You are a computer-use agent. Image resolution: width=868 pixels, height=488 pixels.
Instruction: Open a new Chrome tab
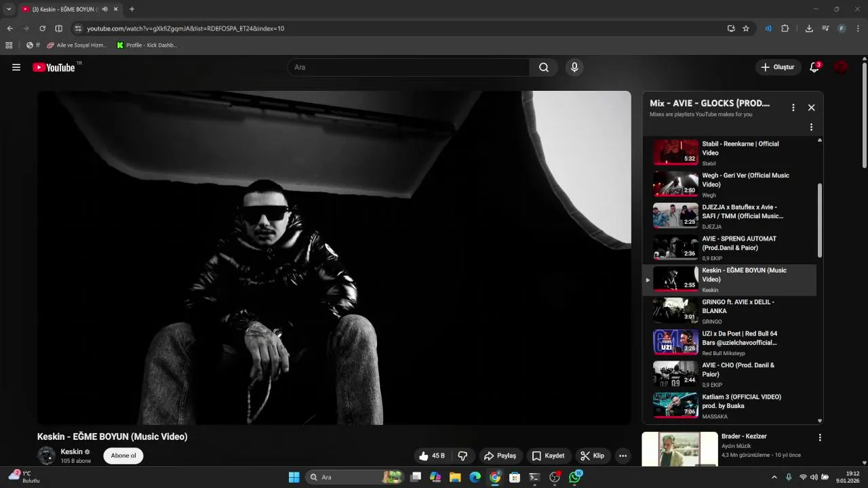coord(132,9)
